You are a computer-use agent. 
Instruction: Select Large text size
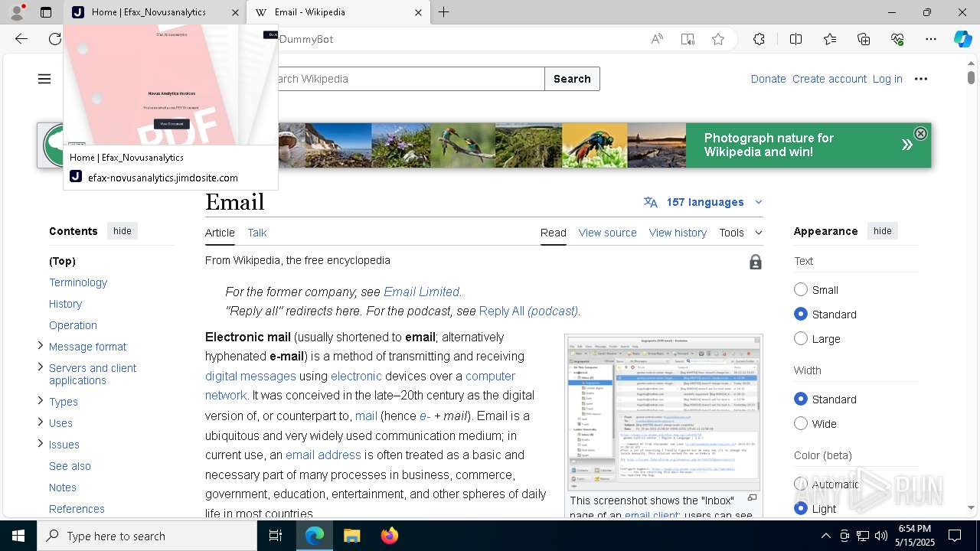(x=801, y=338)
